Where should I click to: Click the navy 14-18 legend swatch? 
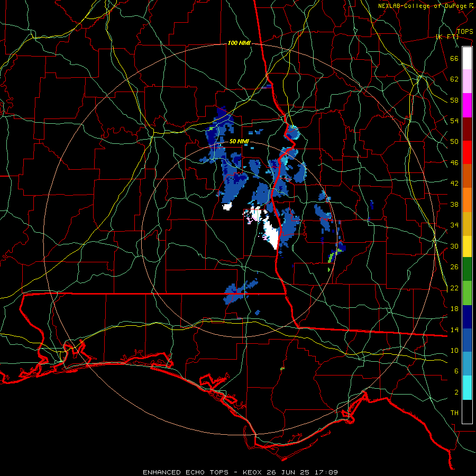click(467, 317)
